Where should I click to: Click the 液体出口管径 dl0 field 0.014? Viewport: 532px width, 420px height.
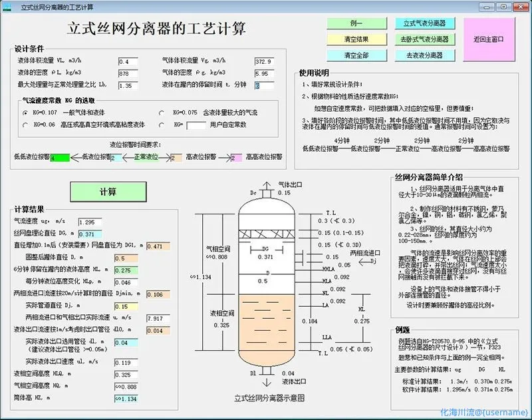pyautogui.click(x=158, y=331)
